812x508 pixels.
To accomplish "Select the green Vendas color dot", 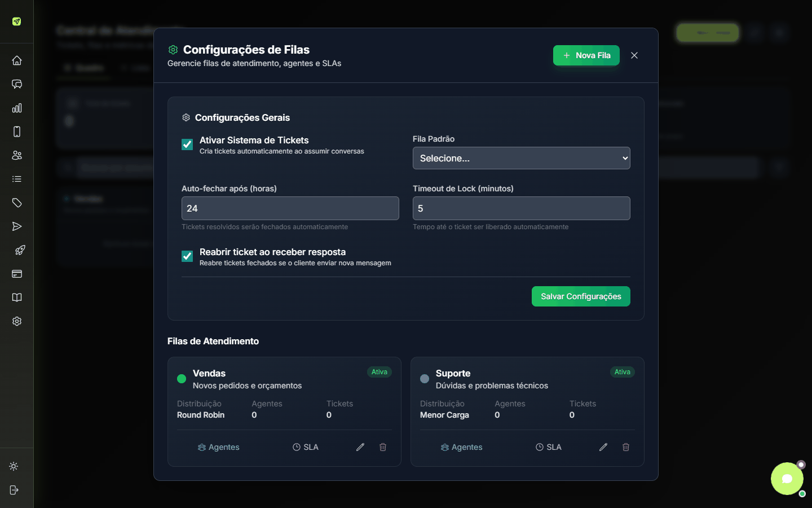I will pos(182,379).
